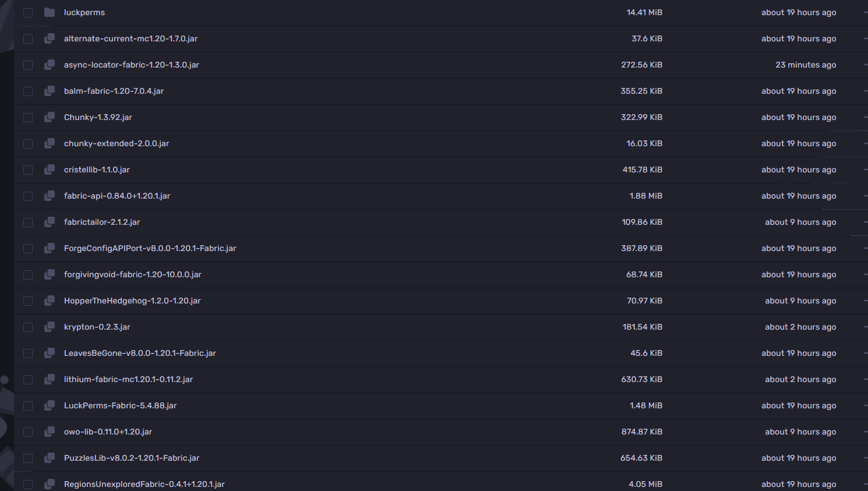This screenshot has width=868, height=491.
Task: Open the luckperms folder
Action: coord(84,12)
